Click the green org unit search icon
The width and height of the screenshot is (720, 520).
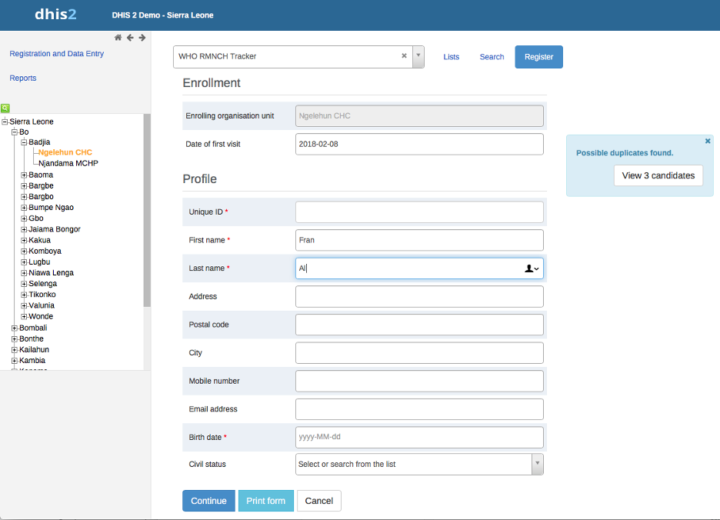pos(5,107)
